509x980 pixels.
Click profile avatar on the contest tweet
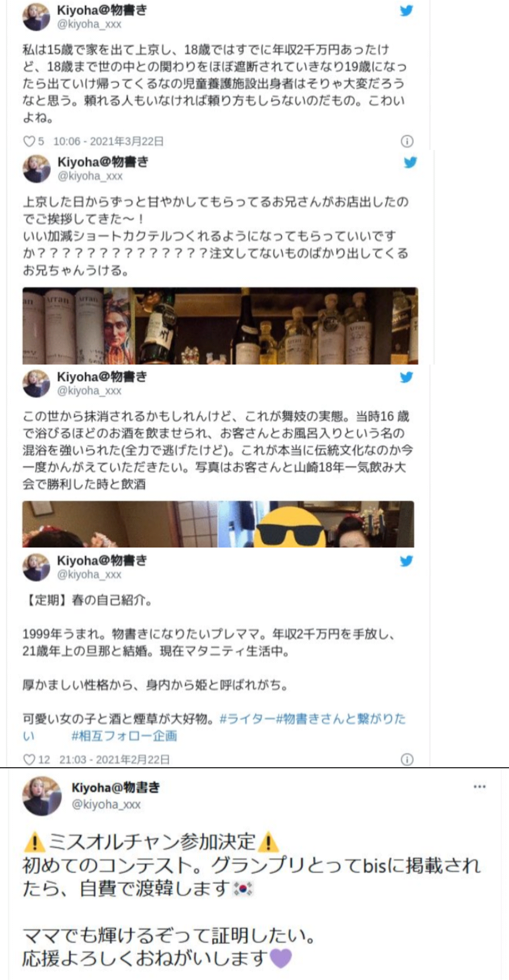pyautogui.click(x=42, y=796)
